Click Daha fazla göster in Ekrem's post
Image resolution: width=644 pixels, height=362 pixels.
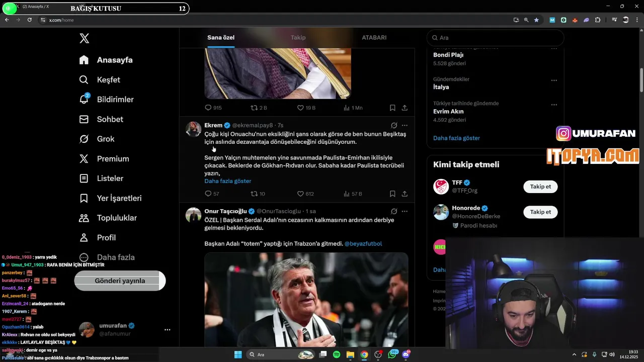click(x=227, y=181)
